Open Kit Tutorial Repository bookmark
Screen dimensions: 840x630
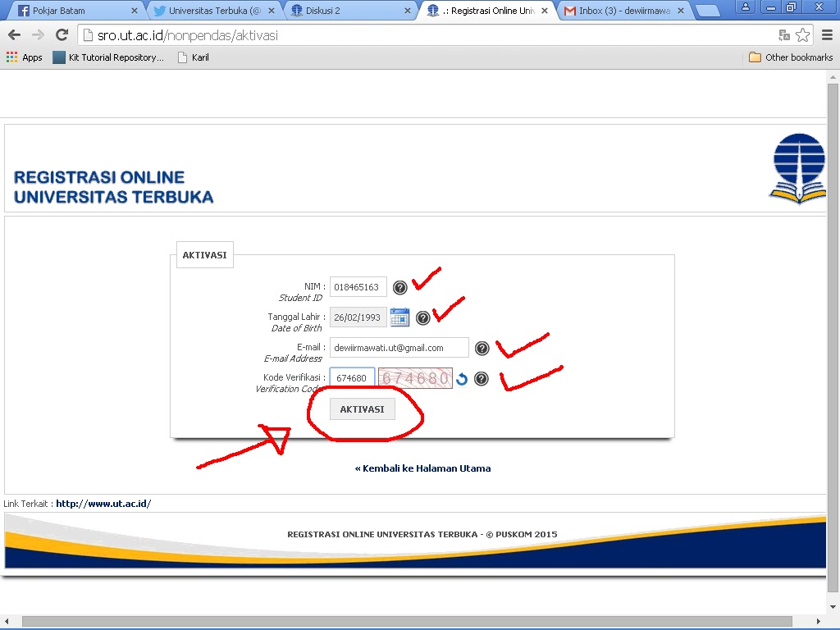pos(108,57)
